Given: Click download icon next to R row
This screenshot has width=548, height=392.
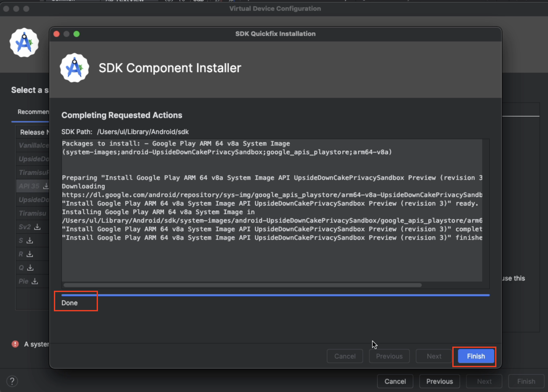Looking at the screenshot, I should tap(30, 254).
